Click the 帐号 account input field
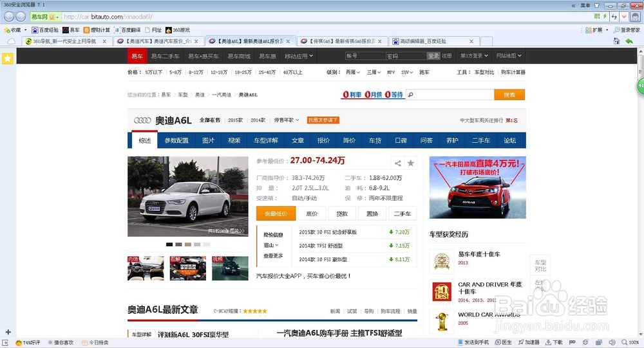This screenshot has width=644, height=348. tap(365, 56)
